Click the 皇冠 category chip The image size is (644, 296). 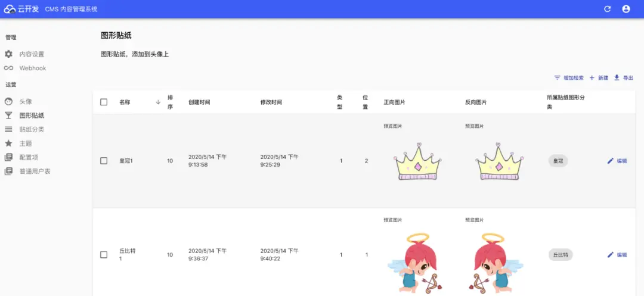[558, 161]
